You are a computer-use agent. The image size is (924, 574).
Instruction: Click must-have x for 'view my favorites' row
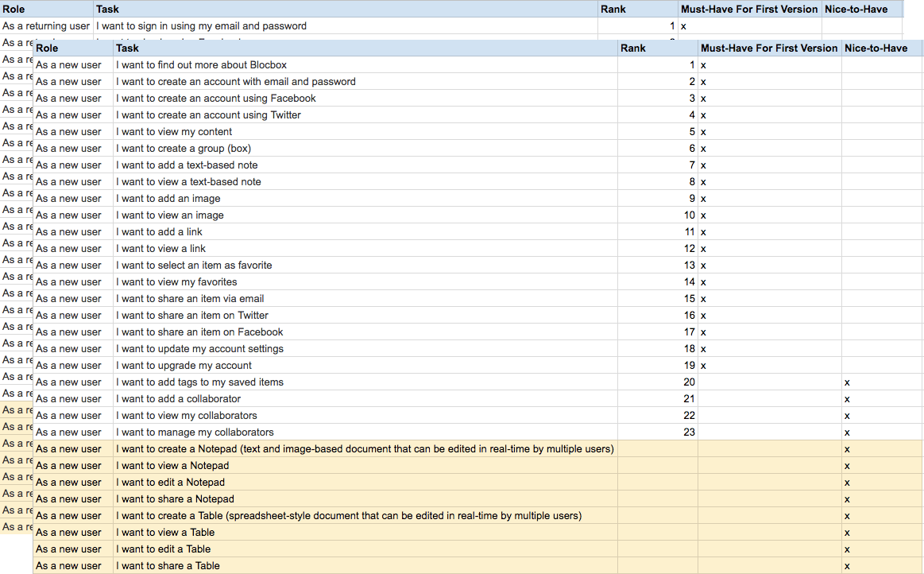[x=703, y=282]
